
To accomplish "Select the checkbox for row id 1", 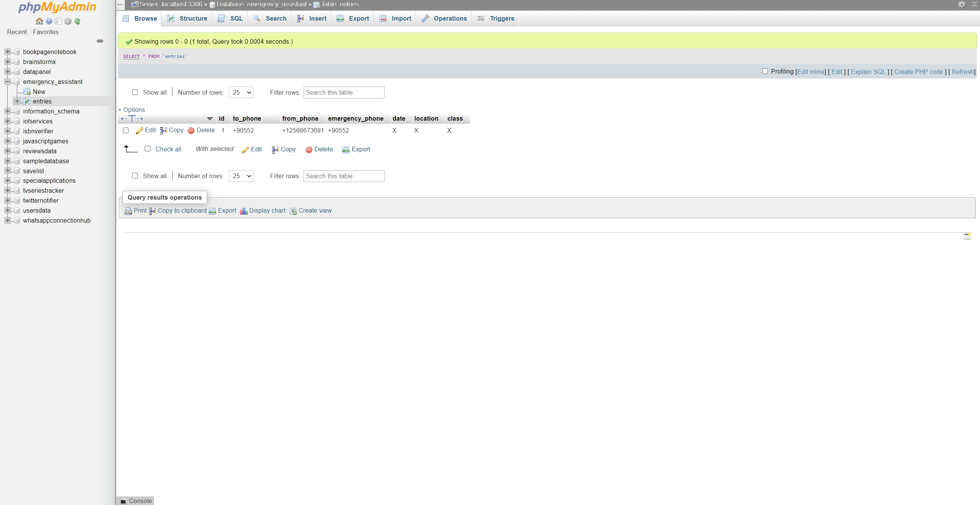I will 126,130.
